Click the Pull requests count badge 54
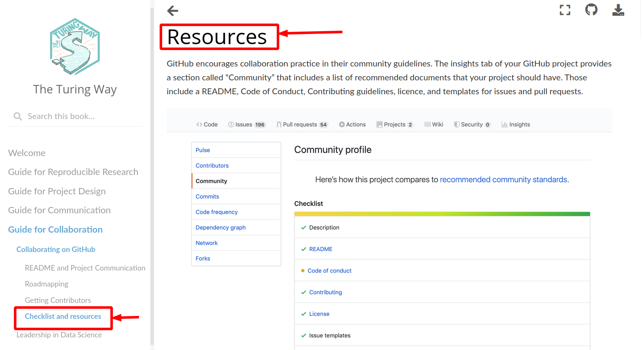This screenshot has width=644, height=350. coord(323,125)
